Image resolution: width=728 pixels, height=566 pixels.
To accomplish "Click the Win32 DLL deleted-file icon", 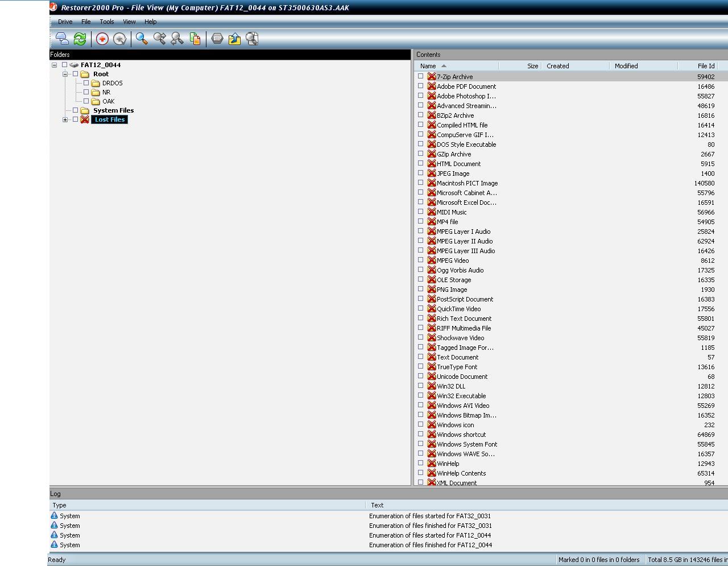I will (x=432, y=386).
